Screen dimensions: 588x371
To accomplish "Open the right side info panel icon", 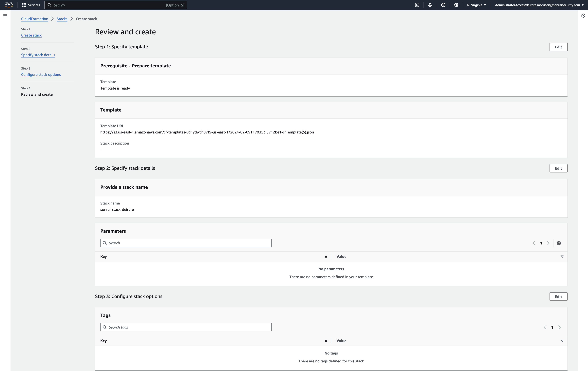I will 583,16.
